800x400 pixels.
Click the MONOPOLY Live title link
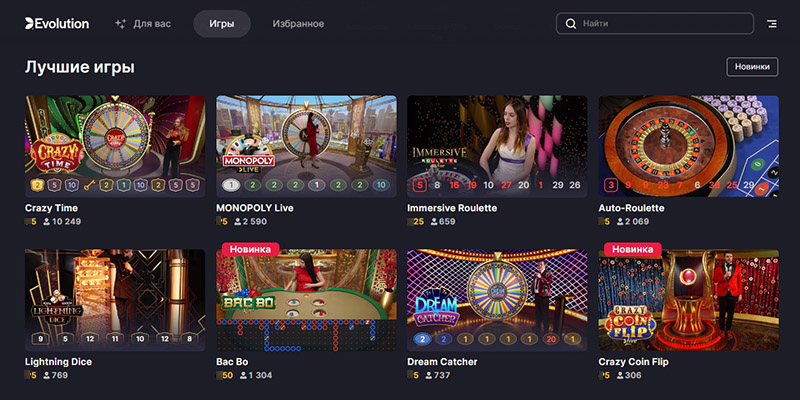pos(255,207)
